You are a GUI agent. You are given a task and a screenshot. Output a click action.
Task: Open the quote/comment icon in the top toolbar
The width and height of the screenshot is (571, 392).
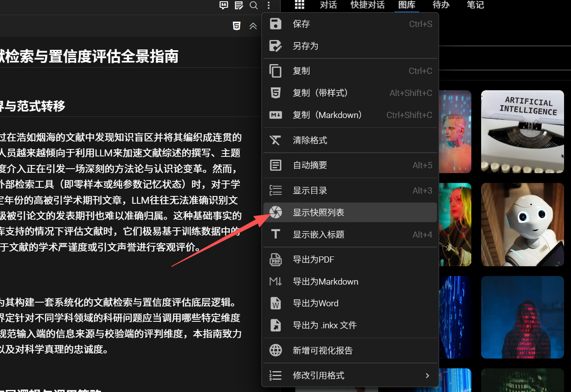tap(223, 6)
